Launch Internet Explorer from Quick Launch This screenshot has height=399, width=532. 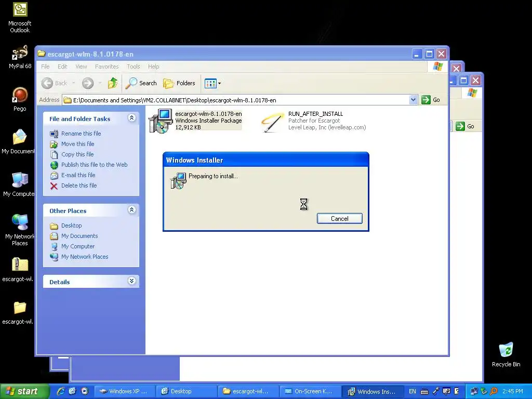coord(61,391)
